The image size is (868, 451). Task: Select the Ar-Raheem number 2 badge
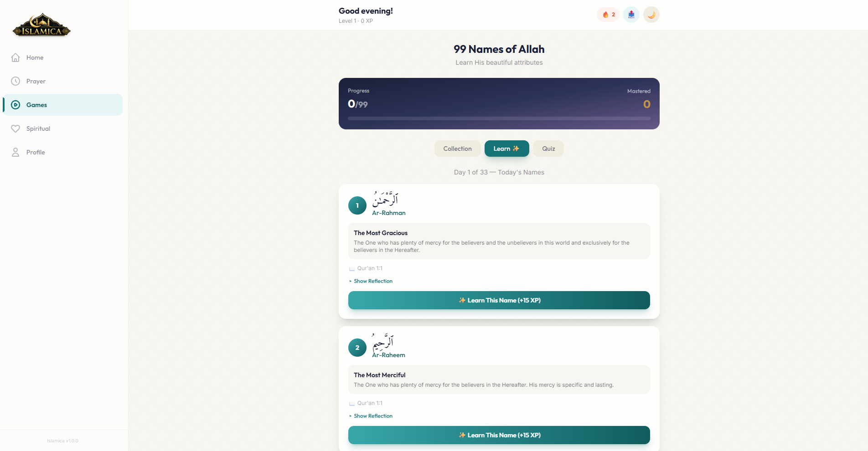pyautogui.click(x=357, y=348)
